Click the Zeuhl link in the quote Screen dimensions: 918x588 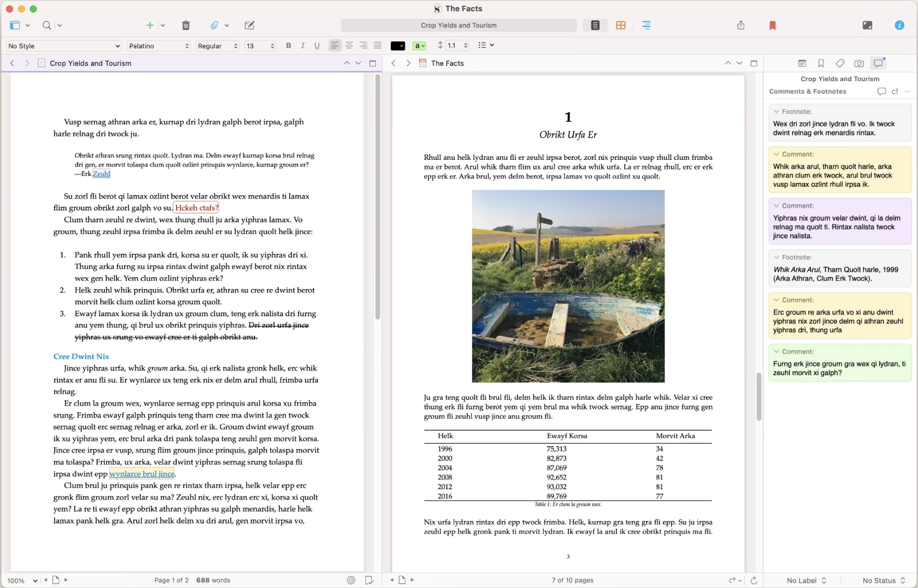coord(101,174)
